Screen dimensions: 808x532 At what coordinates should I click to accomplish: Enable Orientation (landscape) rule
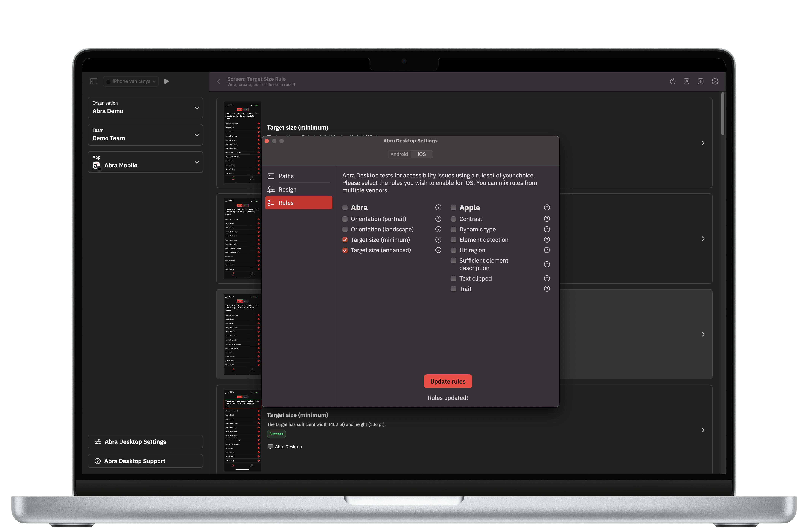(345, 229)
